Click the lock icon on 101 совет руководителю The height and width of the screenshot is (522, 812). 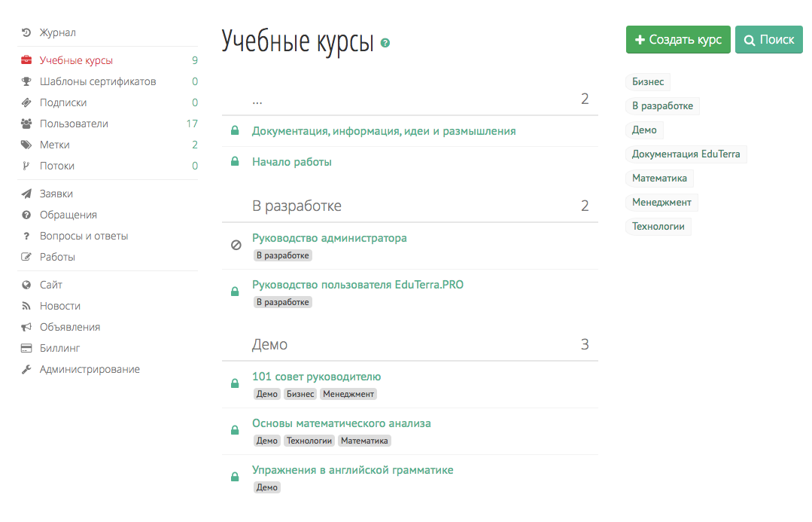point(234,383)
